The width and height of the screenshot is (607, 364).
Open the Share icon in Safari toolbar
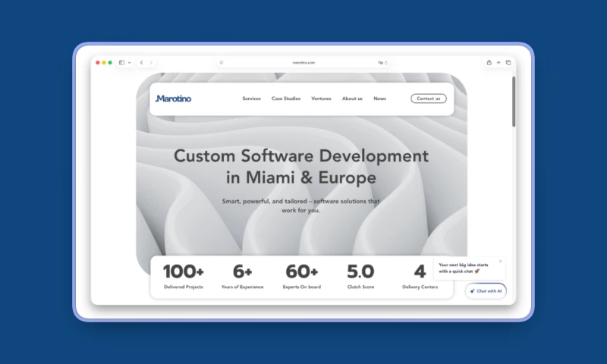[x=489, y=63]
